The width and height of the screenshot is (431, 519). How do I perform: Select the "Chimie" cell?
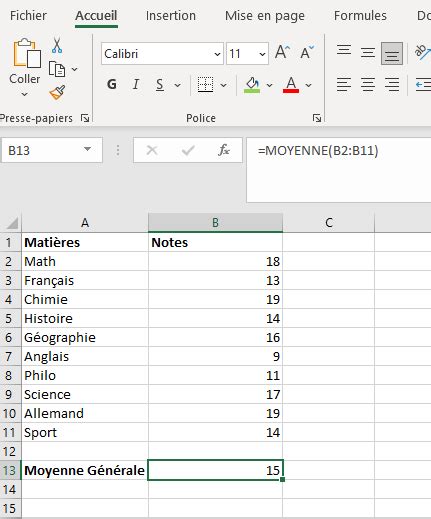click(85, 299)
